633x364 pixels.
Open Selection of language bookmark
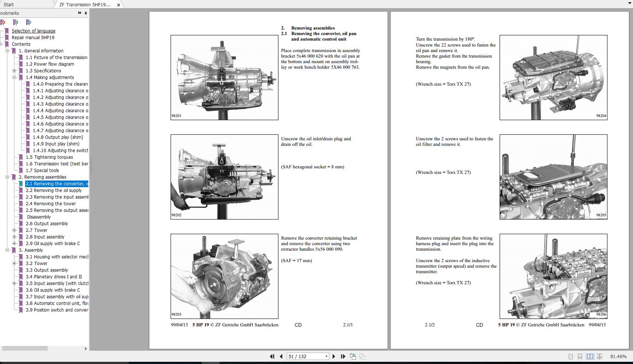pyautogui.click(x=34, y=31)
